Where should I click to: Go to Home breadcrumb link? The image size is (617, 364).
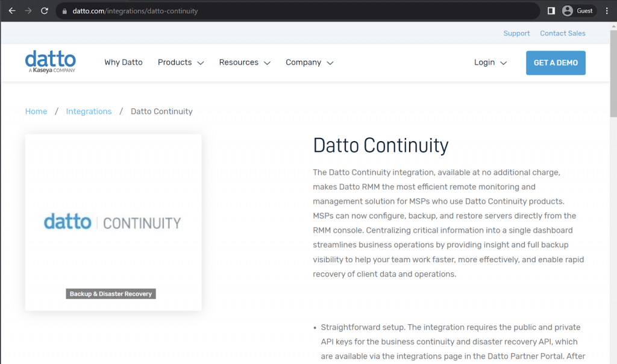(x=36, y=111)
